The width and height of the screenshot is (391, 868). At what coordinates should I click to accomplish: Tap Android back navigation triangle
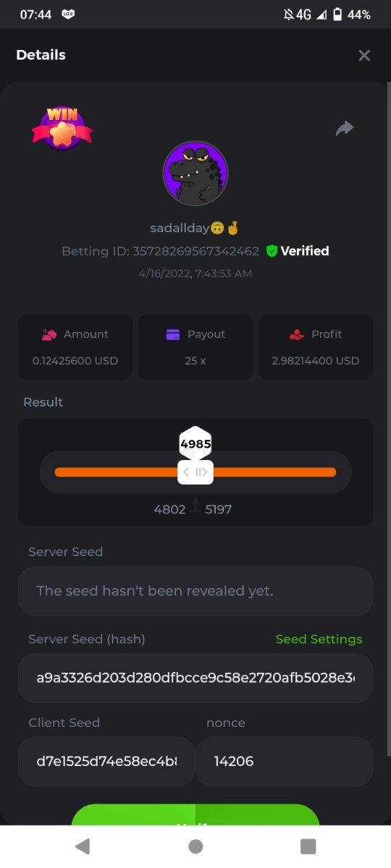click(x=83, y=846)
